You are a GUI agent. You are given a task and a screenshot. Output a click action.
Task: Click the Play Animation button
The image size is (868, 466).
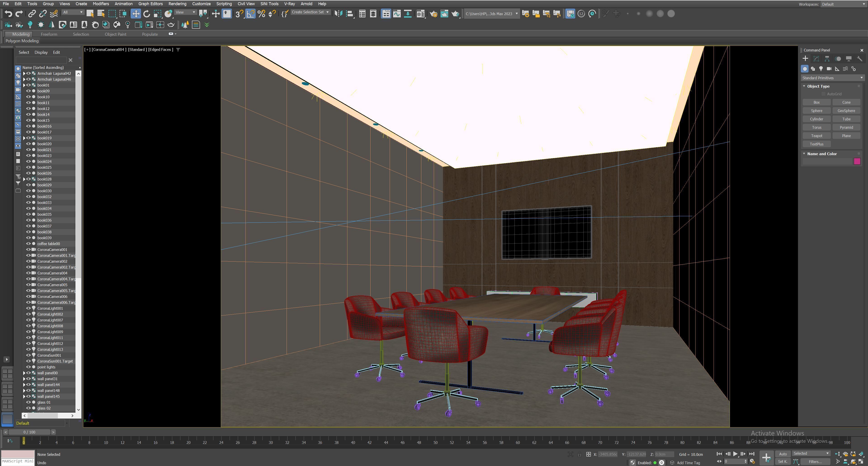tap(735, 454)
